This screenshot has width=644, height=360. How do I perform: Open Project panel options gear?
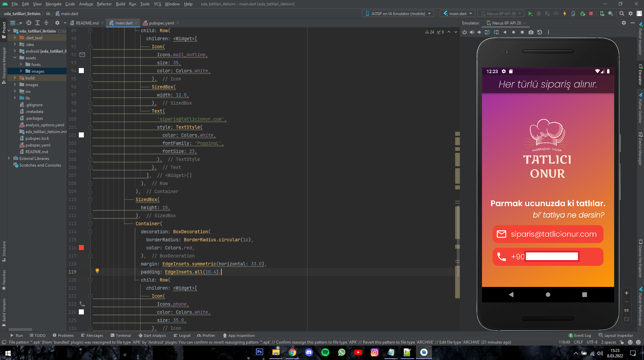tap(57, 23)
